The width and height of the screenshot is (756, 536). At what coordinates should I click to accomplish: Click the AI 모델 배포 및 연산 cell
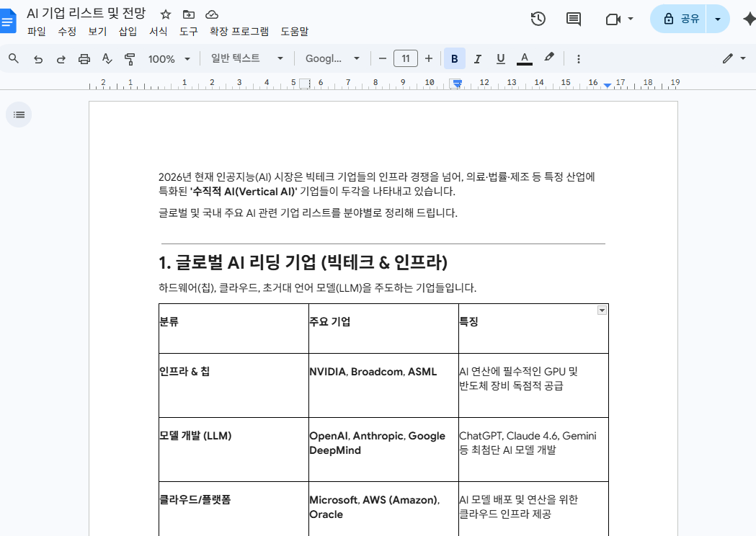534,509
